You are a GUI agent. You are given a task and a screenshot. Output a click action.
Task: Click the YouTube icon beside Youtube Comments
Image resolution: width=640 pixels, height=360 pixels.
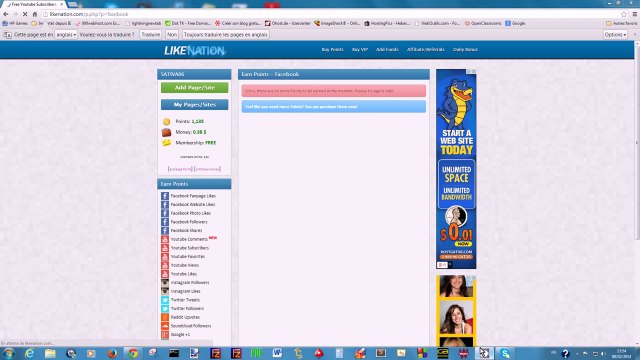click(x=164, y=239)
